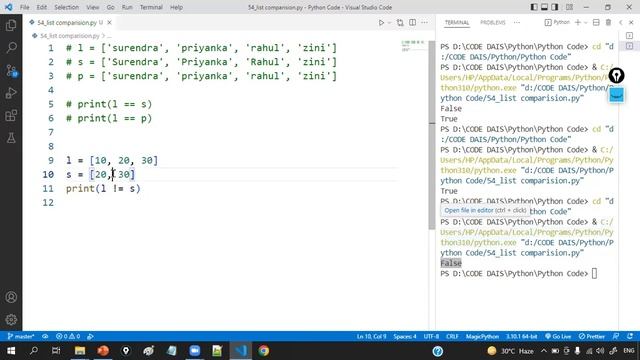Create a new terminal with plus icon

click(x=578, y=22)
